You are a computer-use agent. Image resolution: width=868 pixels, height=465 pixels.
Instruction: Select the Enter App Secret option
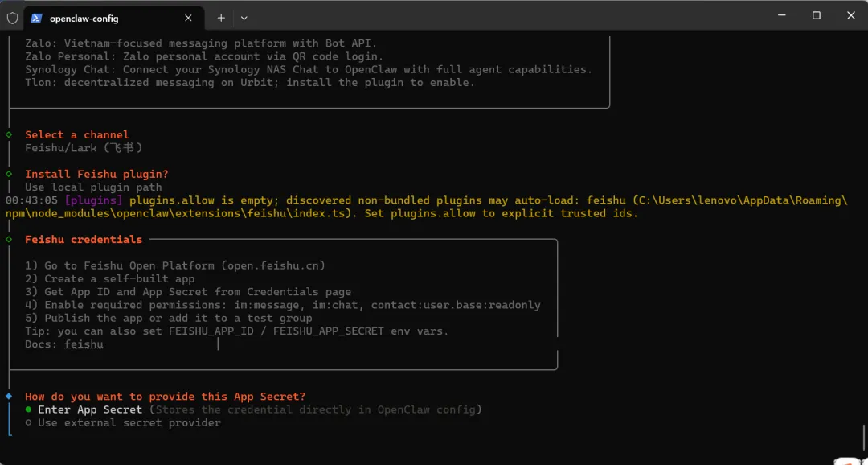point(253,409)
